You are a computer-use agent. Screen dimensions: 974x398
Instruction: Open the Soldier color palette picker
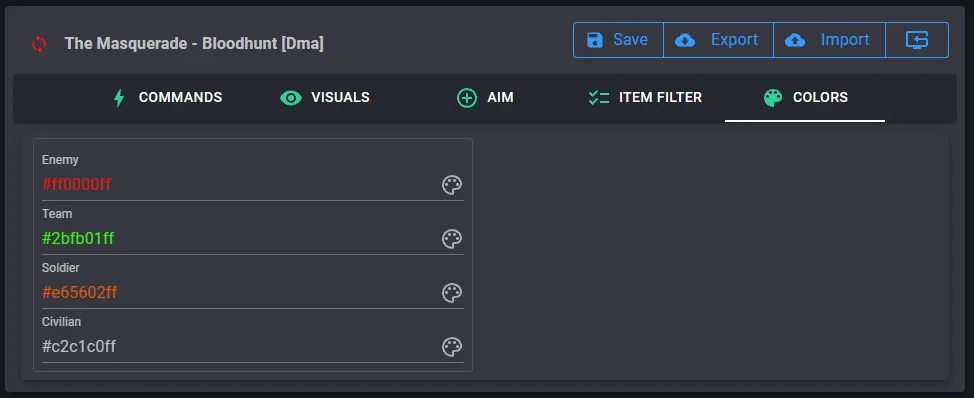[x=452, y=292]
